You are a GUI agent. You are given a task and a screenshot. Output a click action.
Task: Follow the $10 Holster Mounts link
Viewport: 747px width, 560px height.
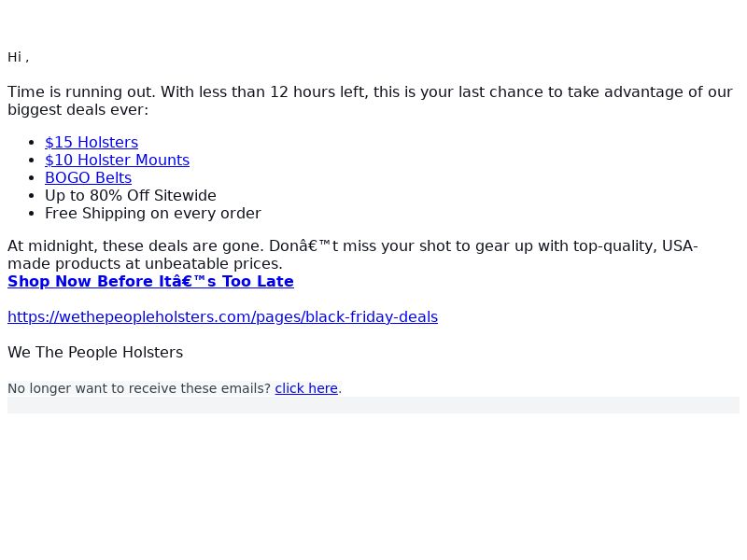point(118,160)
